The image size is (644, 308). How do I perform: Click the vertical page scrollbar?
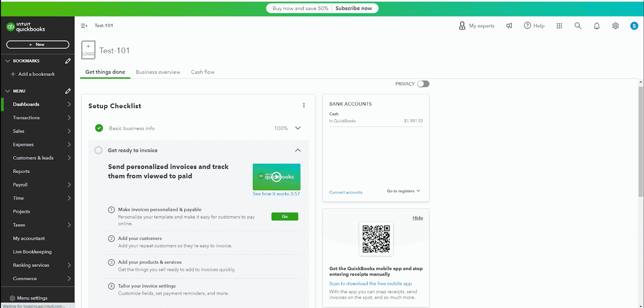pyautogui.click(x=640, y=141)
